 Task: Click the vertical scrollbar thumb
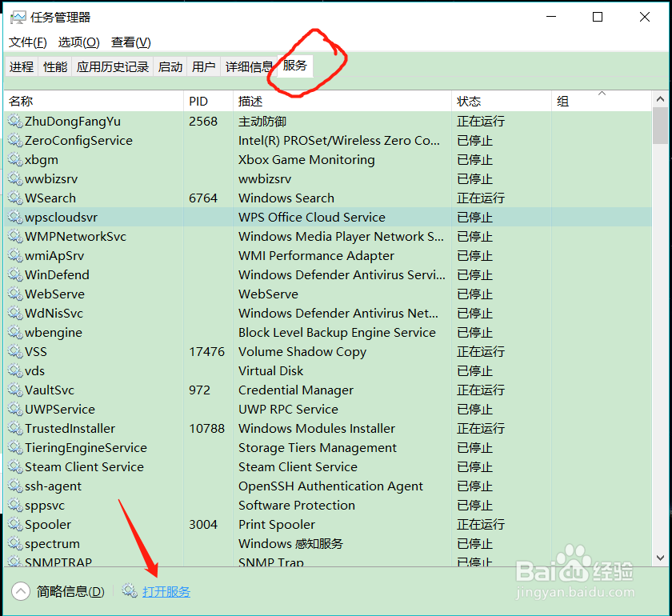[x=660, y=125]
